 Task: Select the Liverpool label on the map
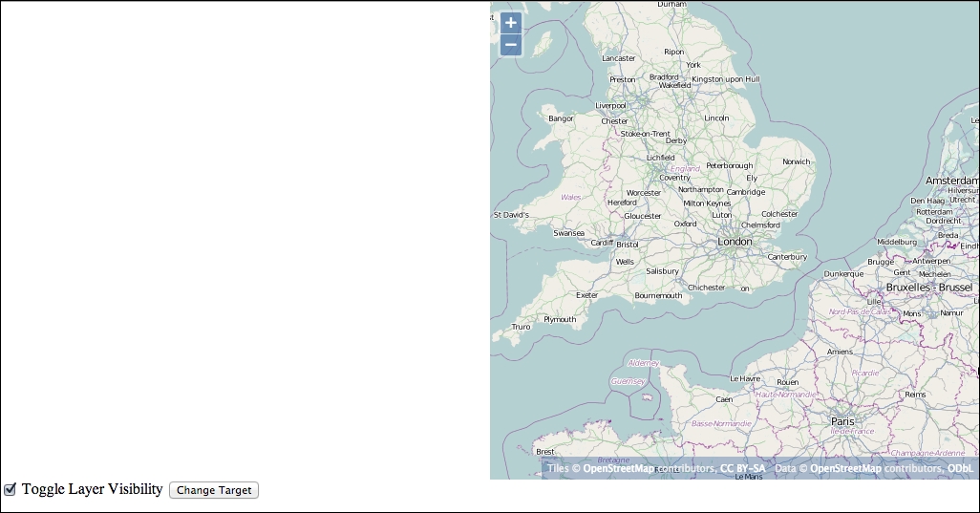pos(610,105)
